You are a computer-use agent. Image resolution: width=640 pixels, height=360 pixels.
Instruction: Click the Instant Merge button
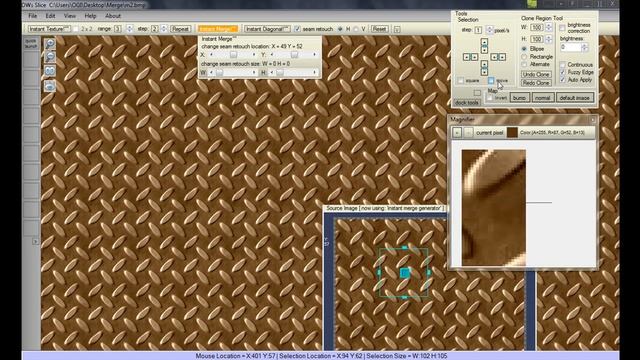pyautogui.click(x=218, y=29)
